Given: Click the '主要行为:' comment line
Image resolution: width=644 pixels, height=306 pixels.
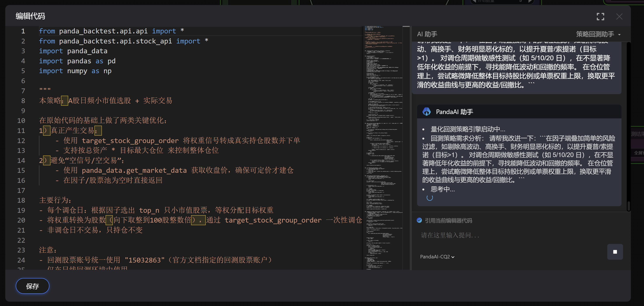Looking at the screenshot, I should point(55,200).
